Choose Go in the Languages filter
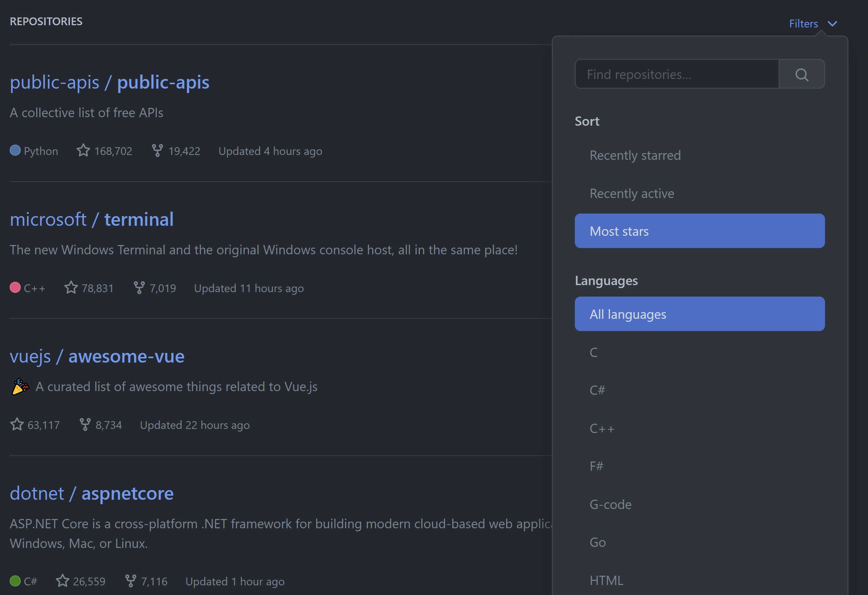The width and height of the screenshot is (868, 595). (x=597, y=542)
